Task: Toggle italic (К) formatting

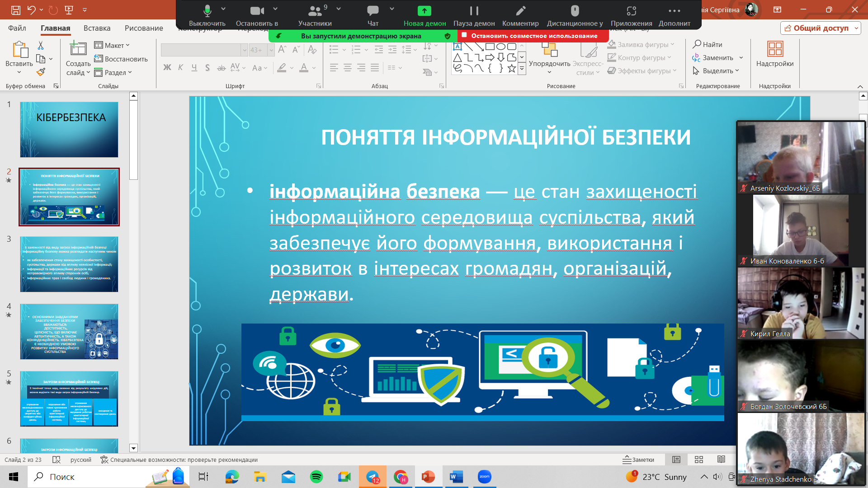Action: pyautogui.click(x=180, y=68)
